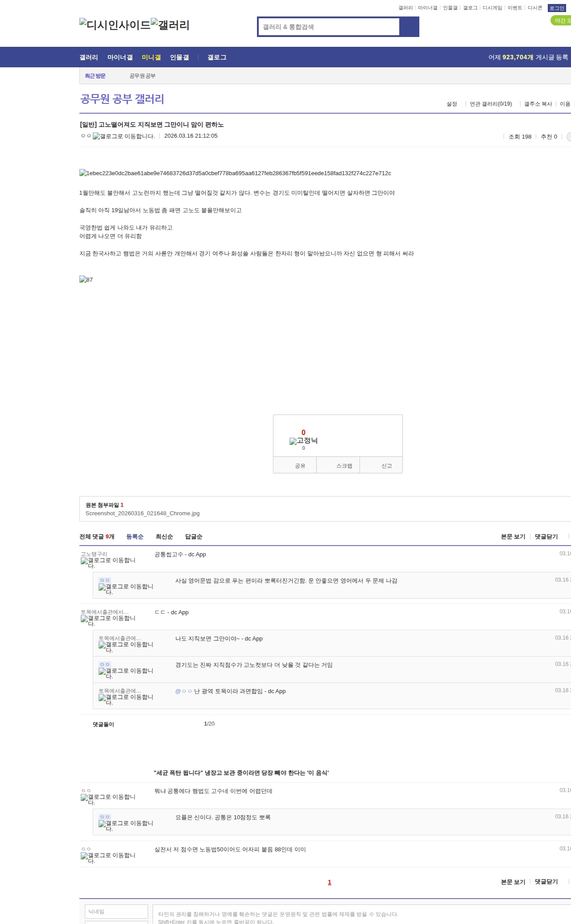Screen dimensions: 571x924
Task: Click the 고정닉 recommend icon
Action: (303, 441)
